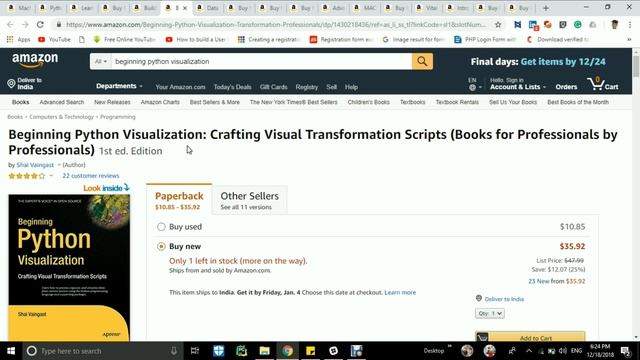Click the Cortana microphone icon
The height and width of the screenshot is (360, 640).
tap(174, 351)
